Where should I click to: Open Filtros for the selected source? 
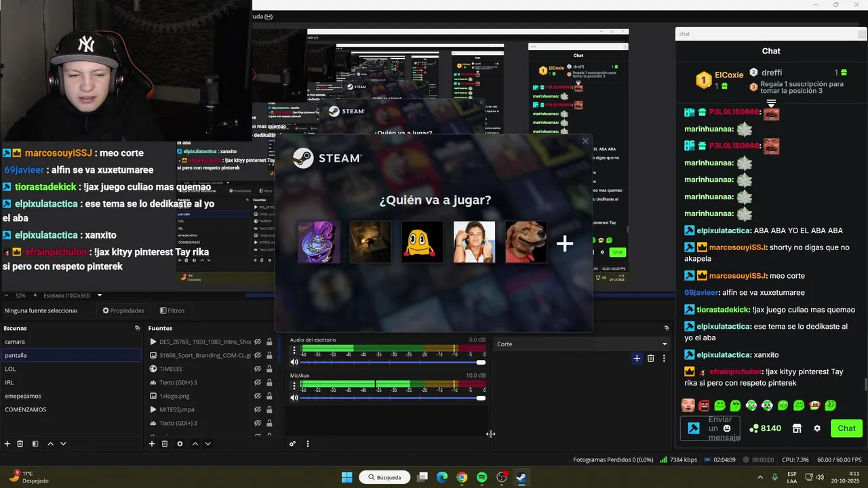pos(172,310)
